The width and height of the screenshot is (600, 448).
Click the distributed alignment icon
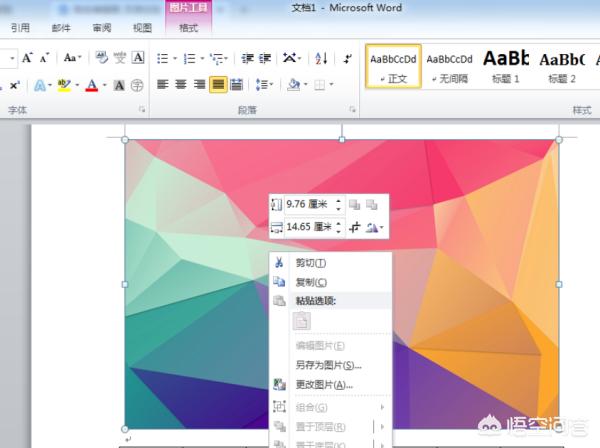[x=237, y=85]
